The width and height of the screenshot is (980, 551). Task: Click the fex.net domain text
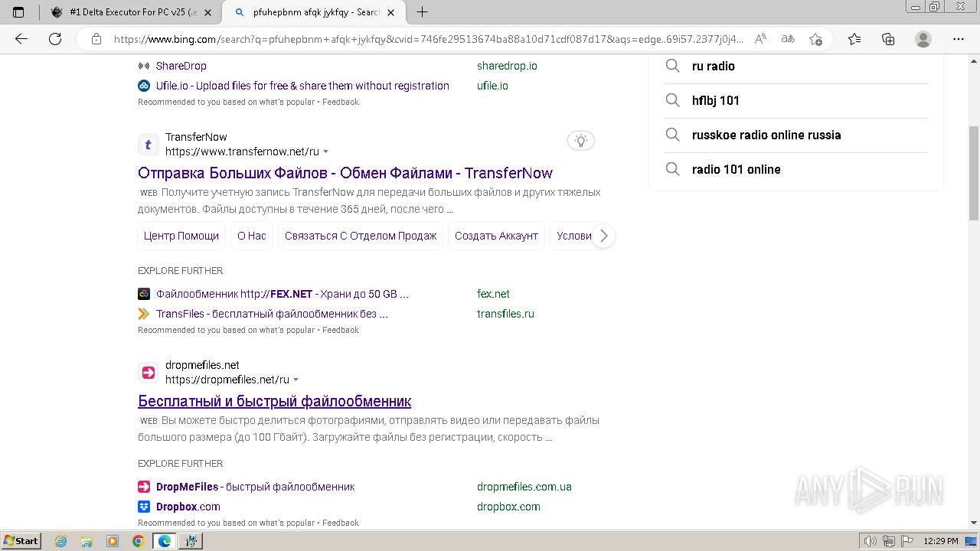click(493, 294)
